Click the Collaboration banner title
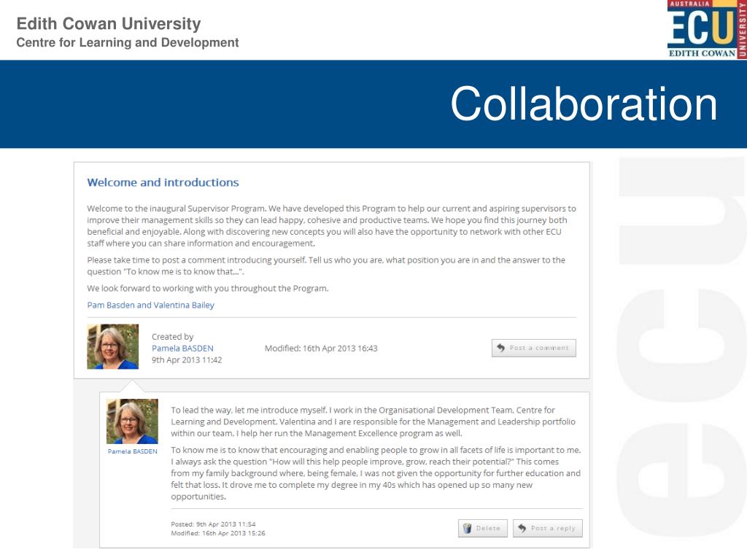This screenshot has height=560, width=747. [584, 104]
